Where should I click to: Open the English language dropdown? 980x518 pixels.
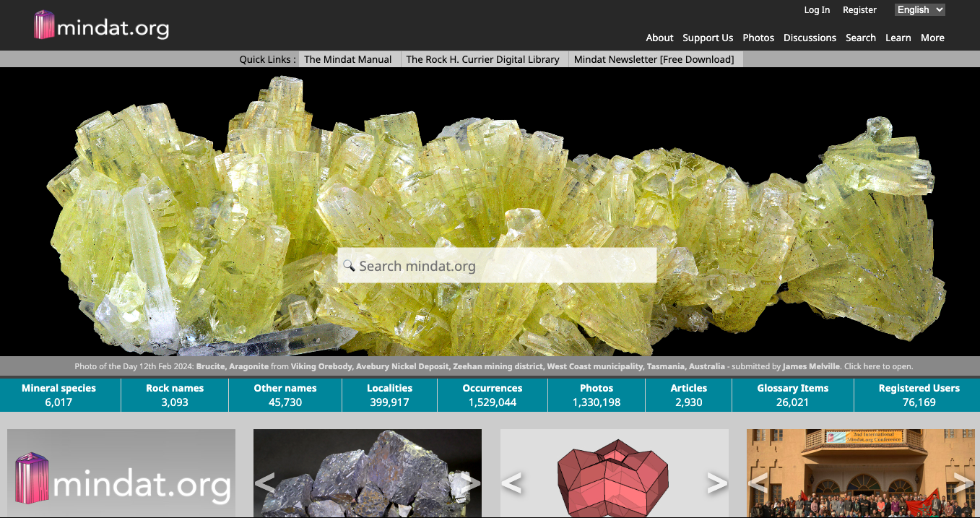919,9
